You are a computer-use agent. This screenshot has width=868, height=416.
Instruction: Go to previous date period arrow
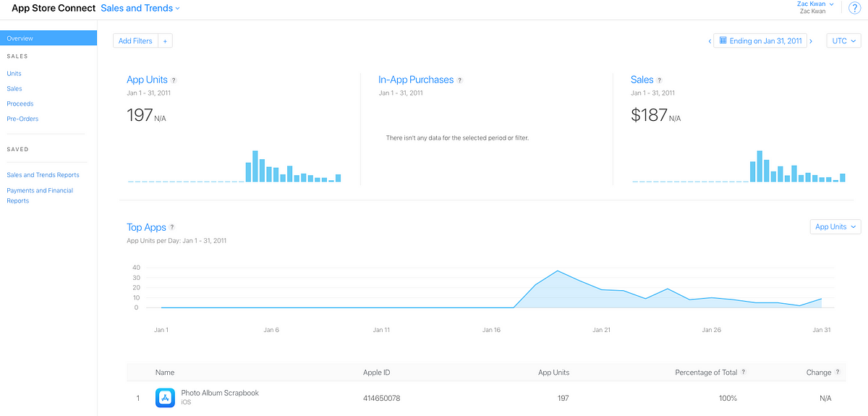[710, 41]
